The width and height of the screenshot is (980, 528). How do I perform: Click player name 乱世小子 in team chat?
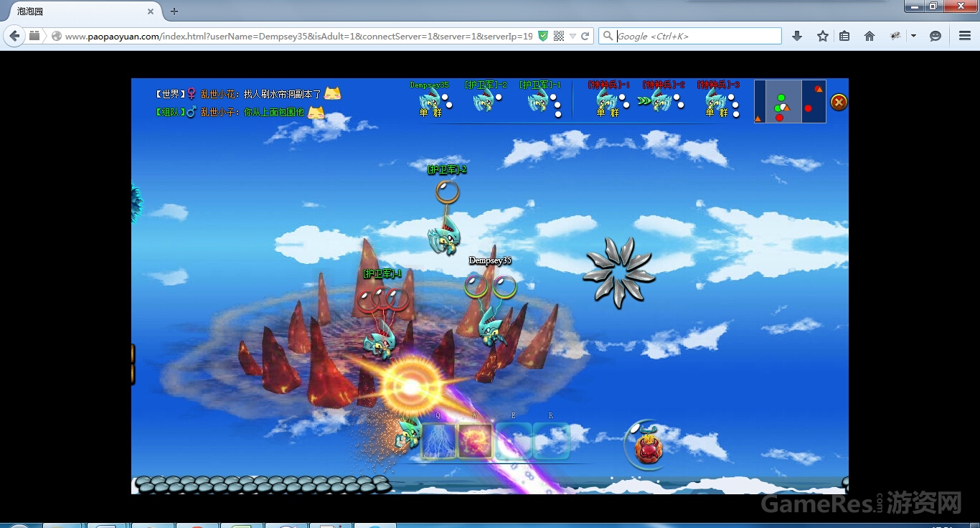(x=220, y=113)
